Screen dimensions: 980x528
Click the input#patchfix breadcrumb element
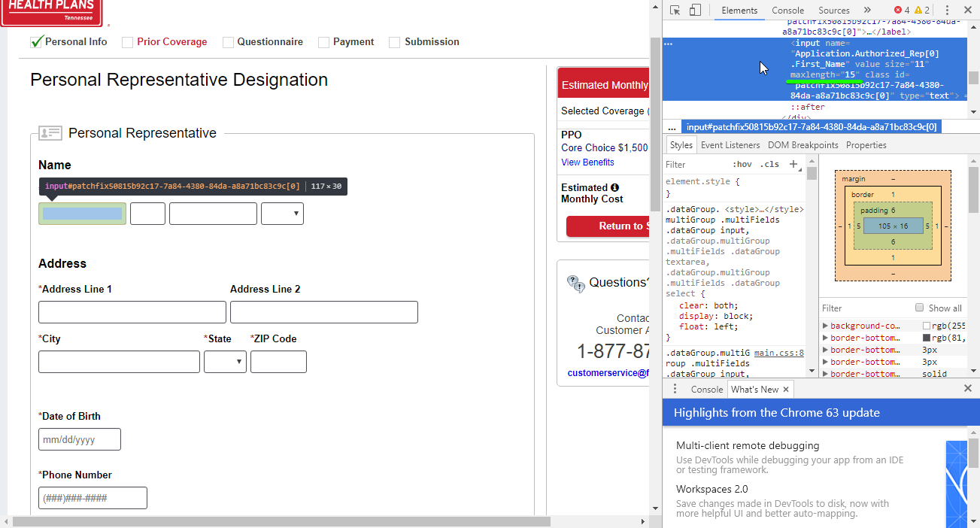click(x=812, y=128)
